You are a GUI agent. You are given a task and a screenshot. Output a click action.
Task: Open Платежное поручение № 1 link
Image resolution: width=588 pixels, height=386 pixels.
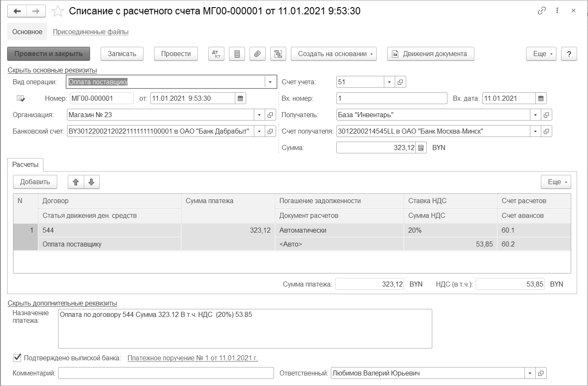[x=193, y=358]
